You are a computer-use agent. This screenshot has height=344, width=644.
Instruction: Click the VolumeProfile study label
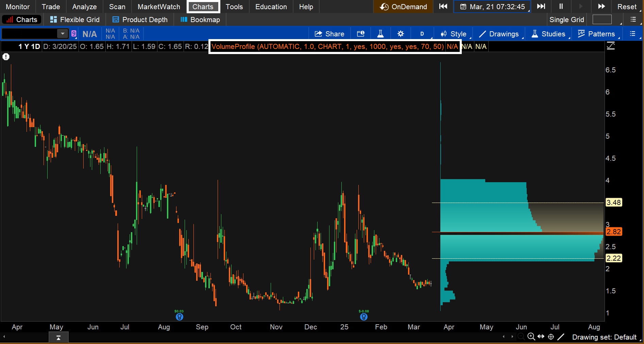tap(326, 47)
